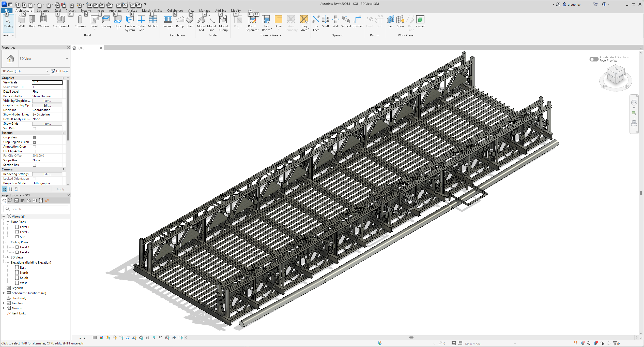The width and height of the screenshot is (644, 347).
Task: Click the view vertical scrollbar thumb
Action: click(641, 193)
